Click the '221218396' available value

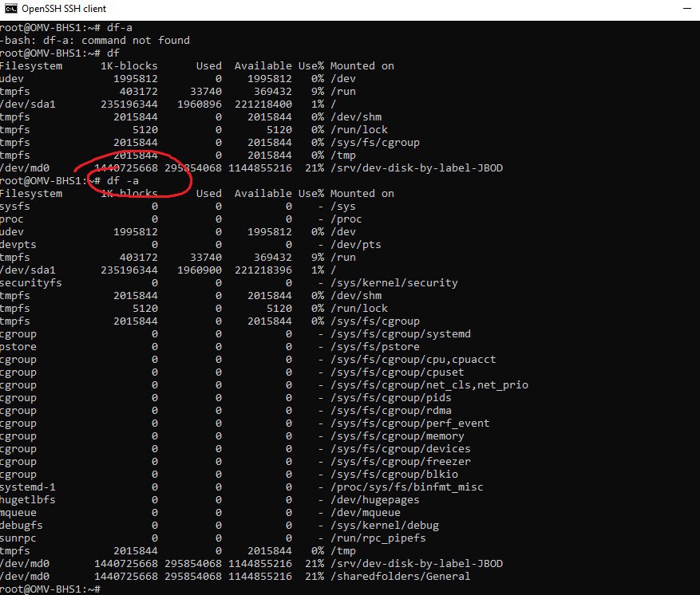click(263, 270)
